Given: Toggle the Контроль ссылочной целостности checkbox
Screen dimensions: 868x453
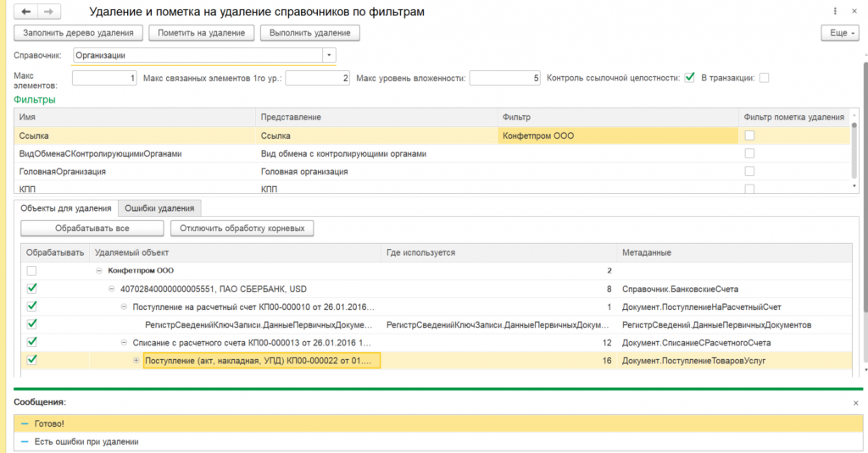Looking at the screenshot, I should click(691, 78).
